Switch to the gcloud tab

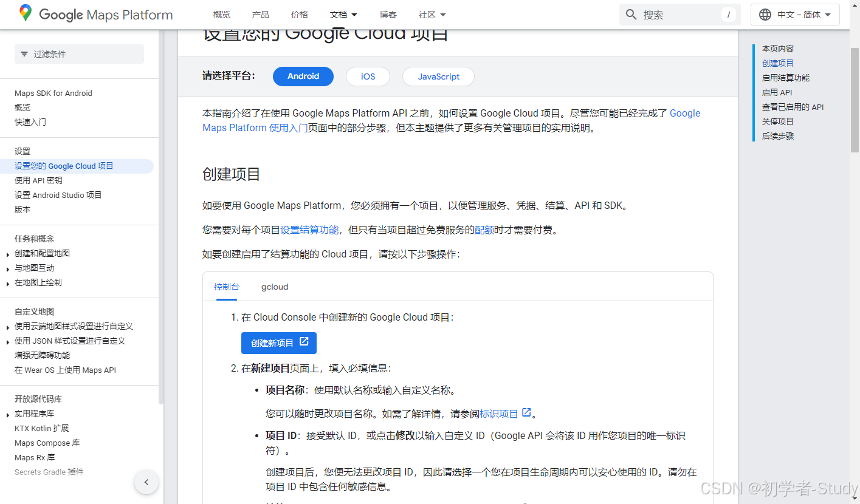[x=275, y=287]
